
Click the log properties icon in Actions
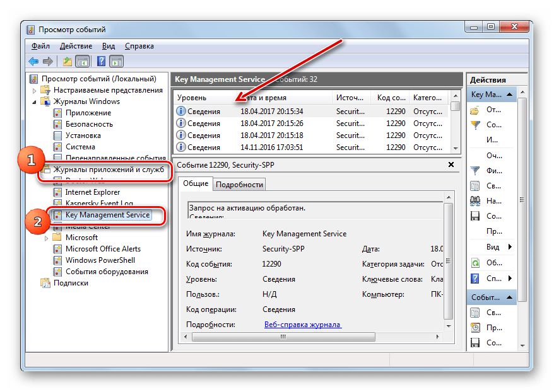click(475, 186)
